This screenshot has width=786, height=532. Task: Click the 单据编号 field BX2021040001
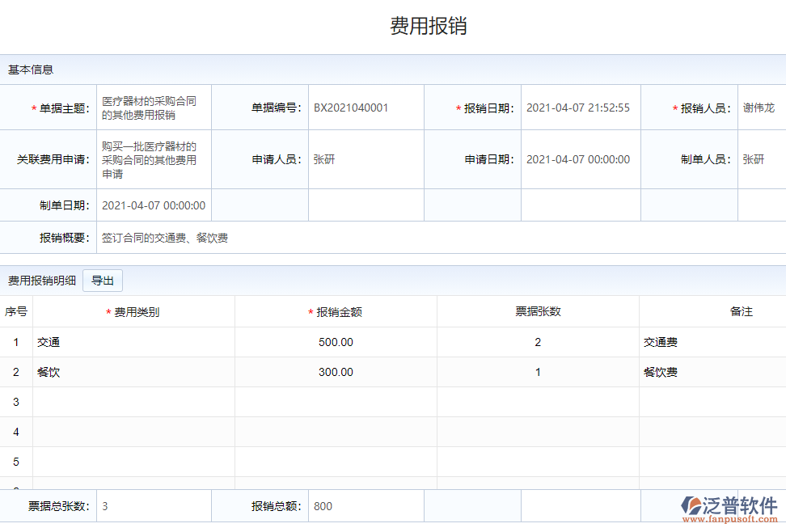tap(365, 108)
